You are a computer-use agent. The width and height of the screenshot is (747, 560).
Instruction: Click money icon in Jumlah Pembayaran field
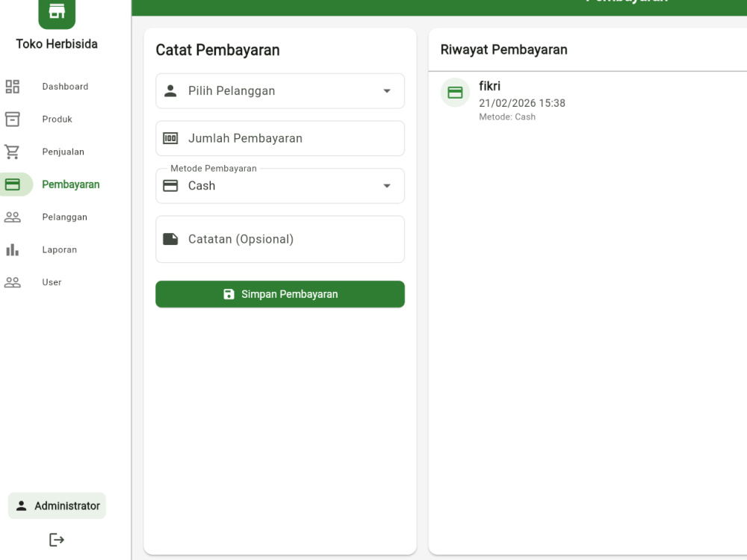[170, 139]
